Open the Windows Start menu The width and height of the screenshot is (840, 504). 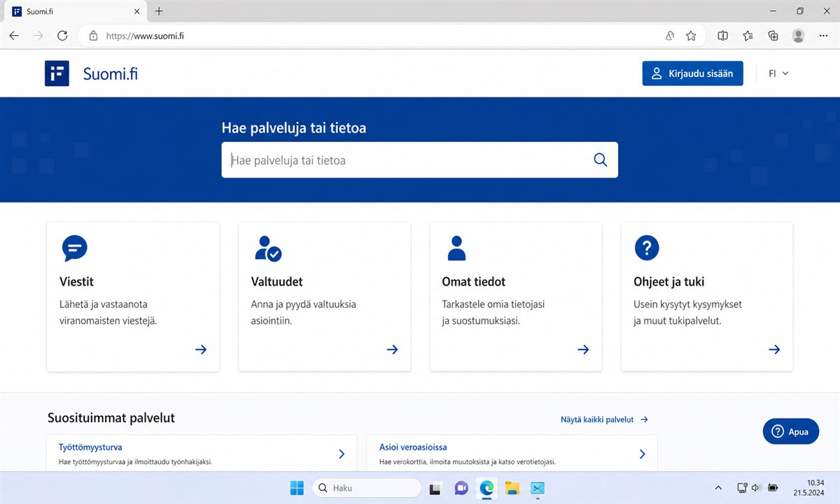pos(297,488)
